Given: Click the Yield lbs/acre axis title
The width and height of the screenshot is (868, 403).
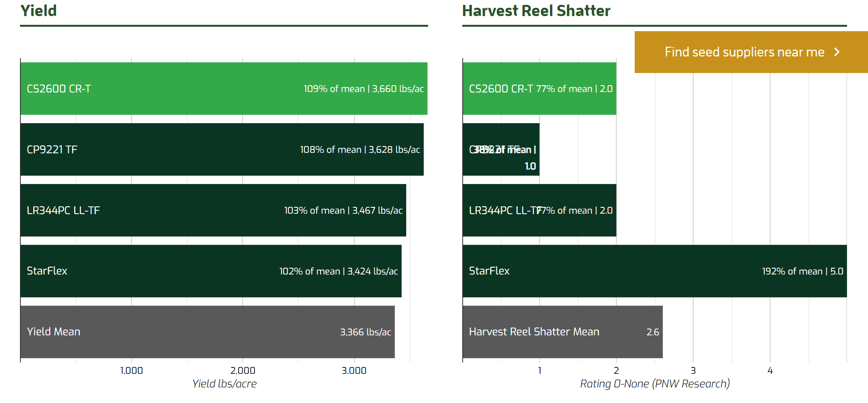Looking at the screenshot, I should pyautogui.click(x=224, y=384).
